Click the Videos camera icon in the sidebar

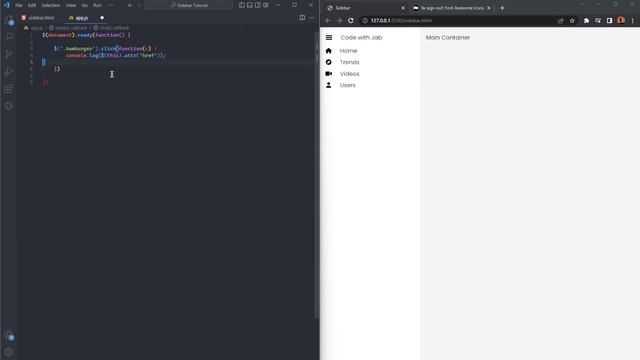(329, 73)
